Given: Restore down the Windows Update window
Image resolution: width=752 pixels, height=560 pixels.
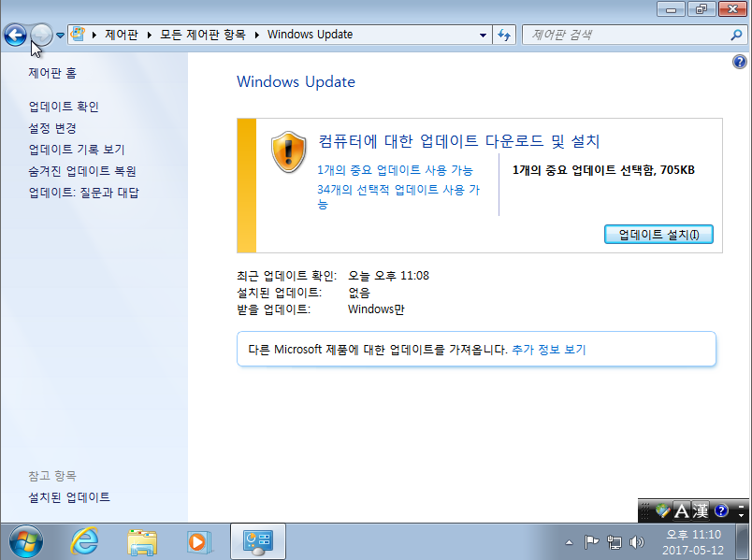Looking at the screenshot, I should [701, 9].
